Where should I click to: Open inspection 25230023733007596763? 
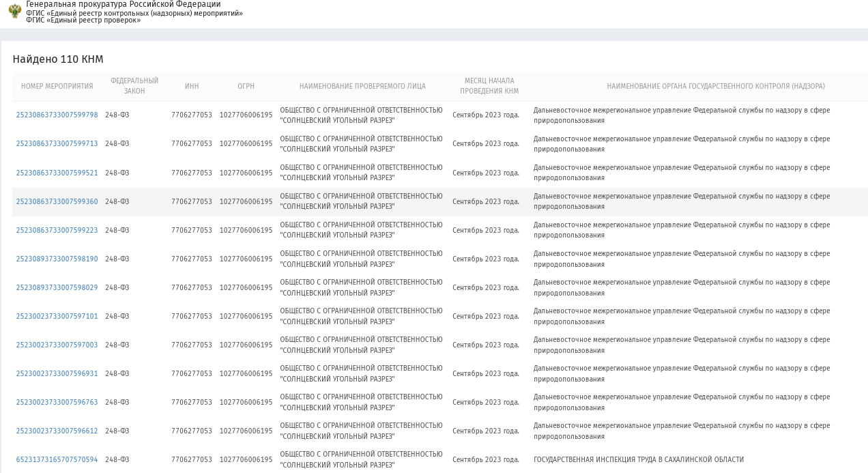[x=57, y=402]
